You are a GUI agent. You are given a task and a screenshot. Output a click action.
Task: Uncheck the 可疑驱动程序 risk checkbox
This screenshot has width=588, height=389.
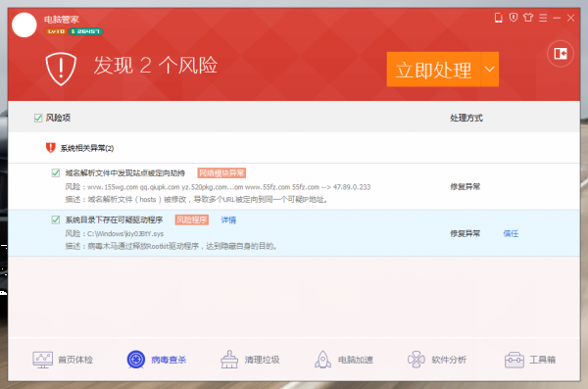56,219
